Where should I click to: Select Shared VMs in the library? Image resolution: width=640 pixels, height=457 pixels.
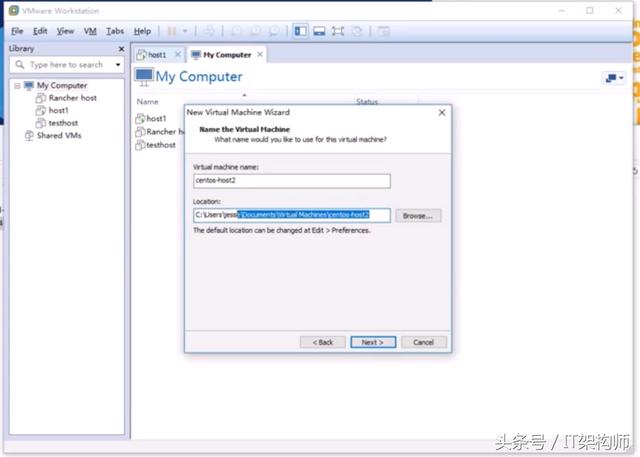pos(59,135)
